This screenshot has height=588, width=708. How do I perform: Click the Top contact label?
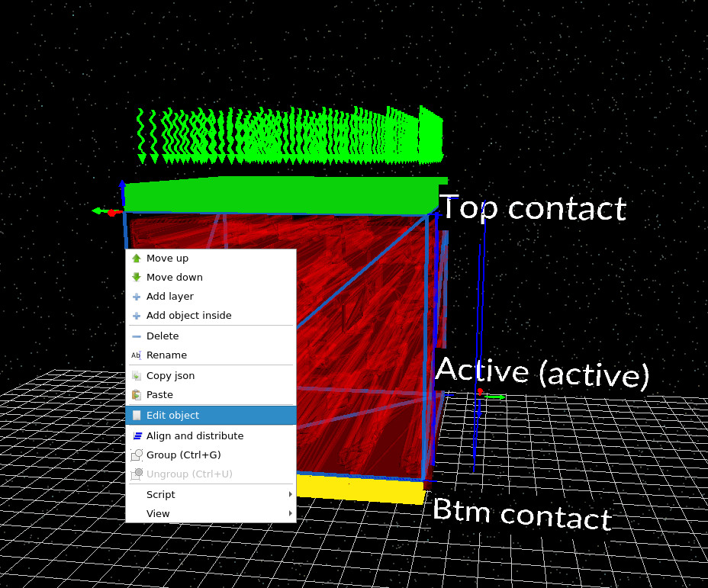tap(533, 207)
